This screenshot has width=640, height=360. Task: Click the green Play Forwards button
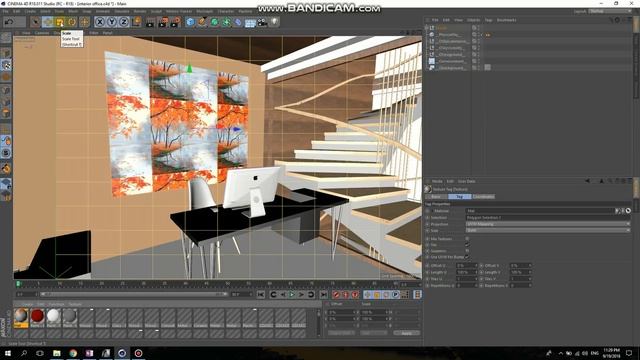pos(292,295)
